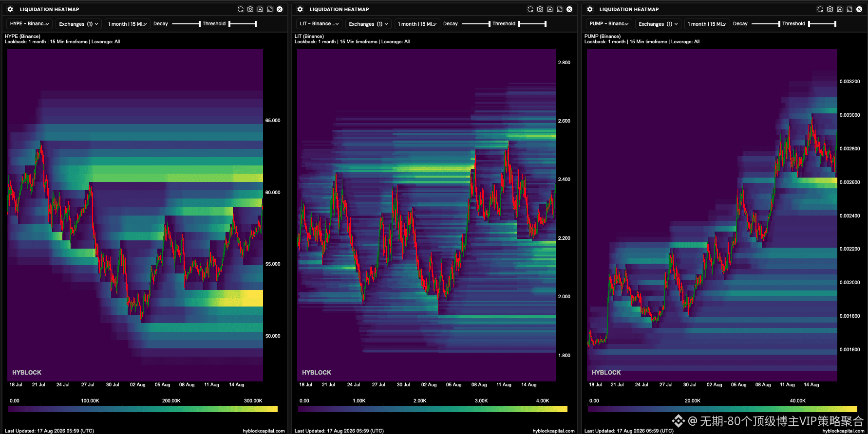Open settings gear in LIT heatmap panel
The image size is (868, 434).
[300, 9]
